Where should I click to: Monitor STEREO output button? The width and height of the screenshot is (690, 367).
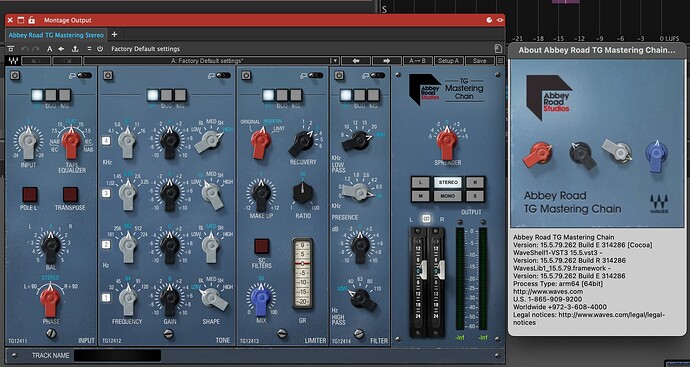click(448, 182)
